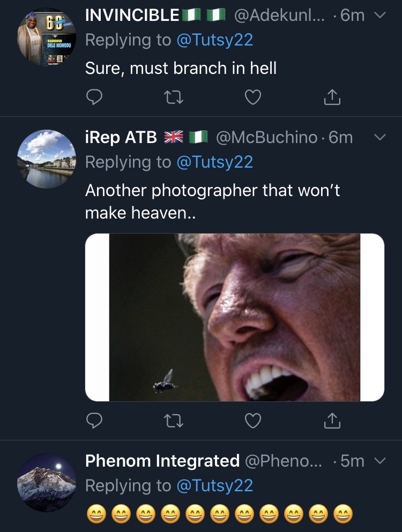This screenshot has width=402, height=532.
Task: Expand the menu chevron on iRep ATB's tweet
Action: coord(379,138)
